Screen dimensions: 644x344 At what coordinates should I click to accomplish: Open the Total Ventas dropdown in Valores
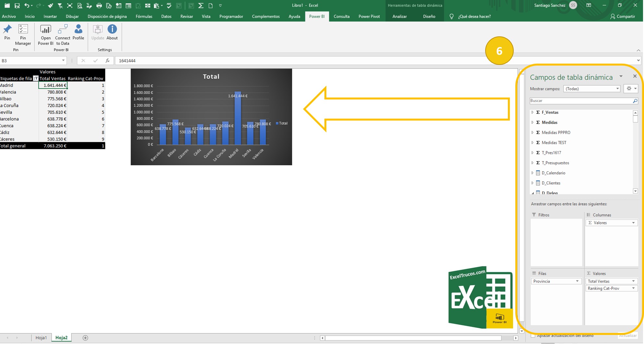coord(634,281)
